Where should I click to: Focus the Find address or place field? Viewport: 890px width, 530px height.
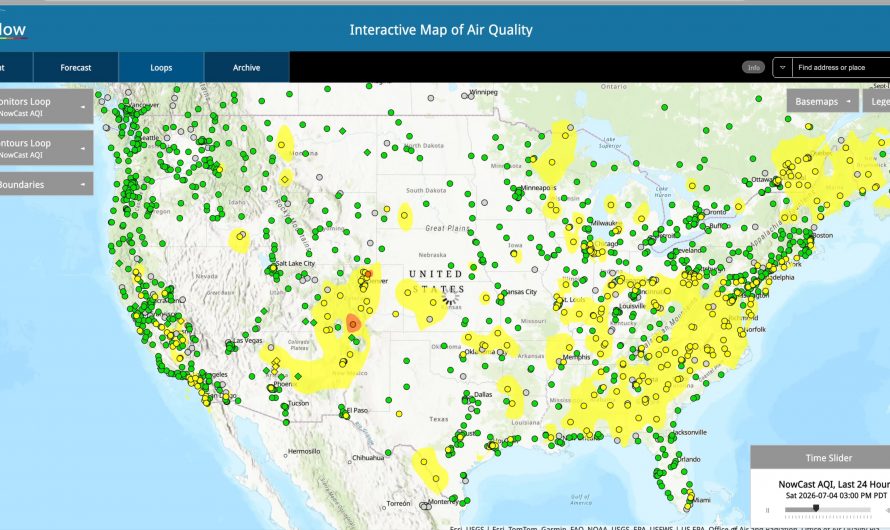(841, 68)
